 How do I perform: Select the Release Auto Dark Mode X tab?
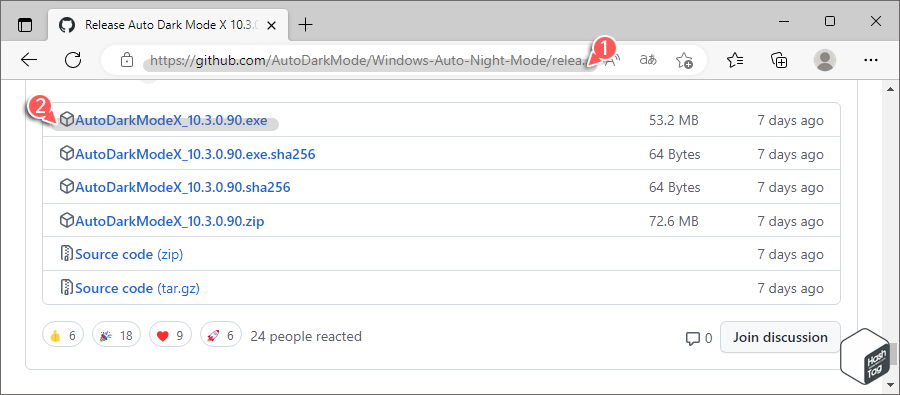168,25
